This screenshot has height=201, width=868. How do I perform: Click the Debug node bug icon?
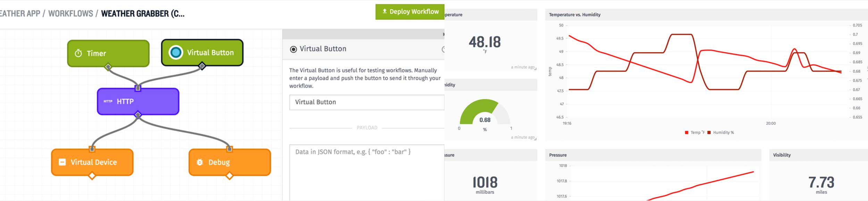[x=200, y=162]
